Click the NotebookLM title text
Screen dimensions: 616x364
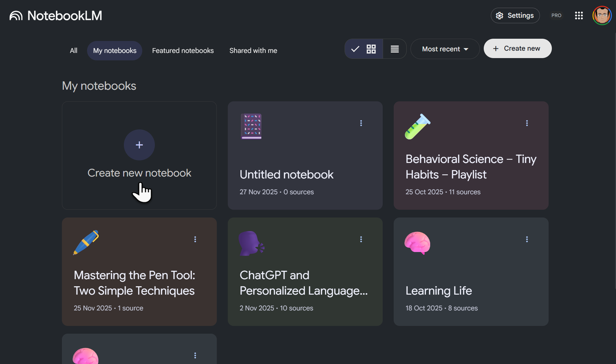[x=65, y=16]
